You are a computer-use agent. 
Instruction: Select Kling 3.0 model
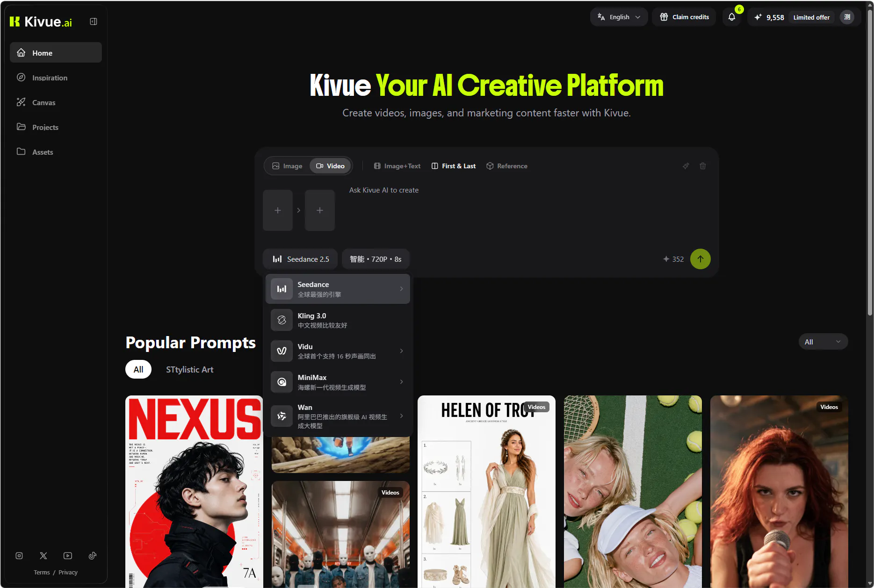pyautogui.click(x=338, y=320)
